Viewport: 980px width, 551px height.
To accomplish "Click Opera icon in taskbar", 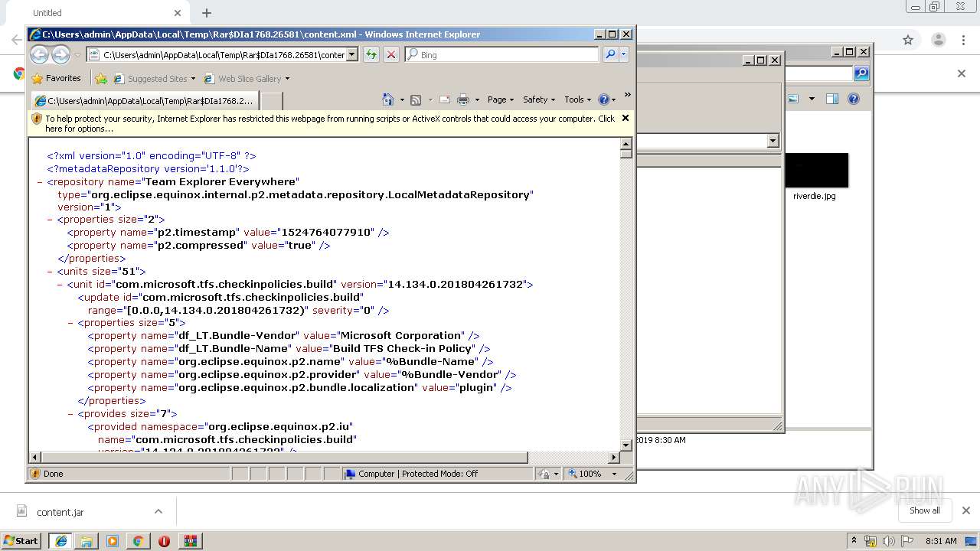I will (164, 540).
